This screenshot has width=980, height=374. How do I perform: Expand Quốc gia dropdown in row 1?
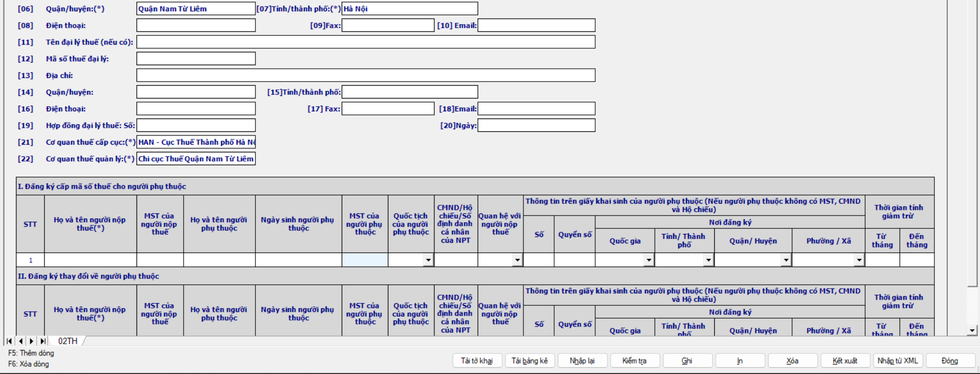pos(649,260)
